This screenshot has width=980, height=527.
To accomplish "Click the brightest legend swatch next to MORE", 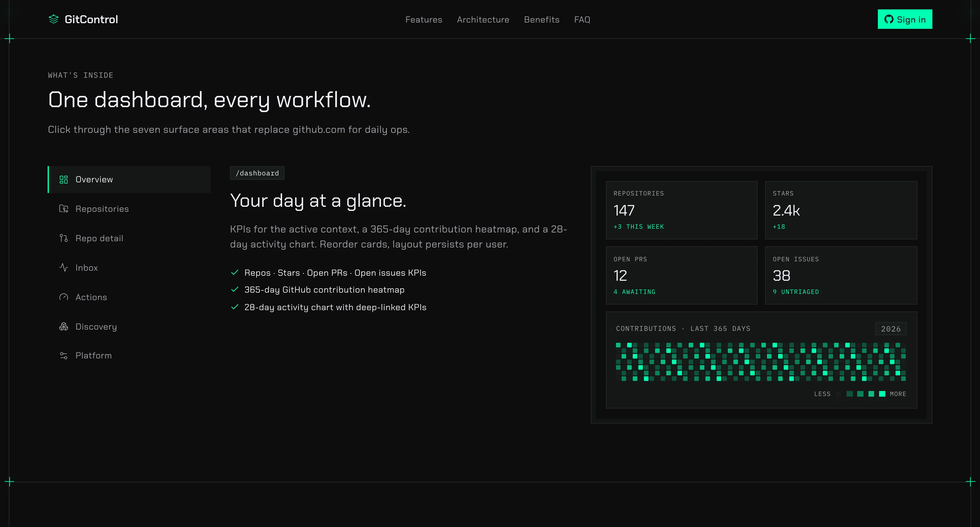I will [x=882, y=394].
